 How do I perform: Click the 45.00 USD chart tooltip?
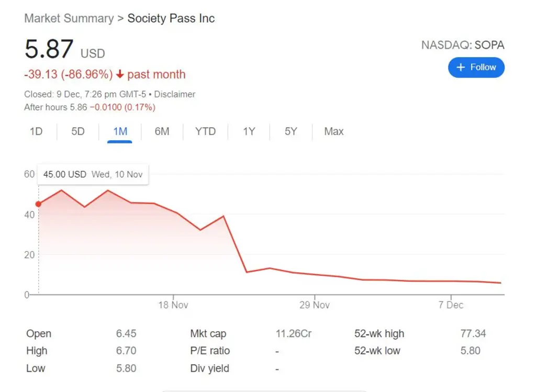click(x=93, y=175)
